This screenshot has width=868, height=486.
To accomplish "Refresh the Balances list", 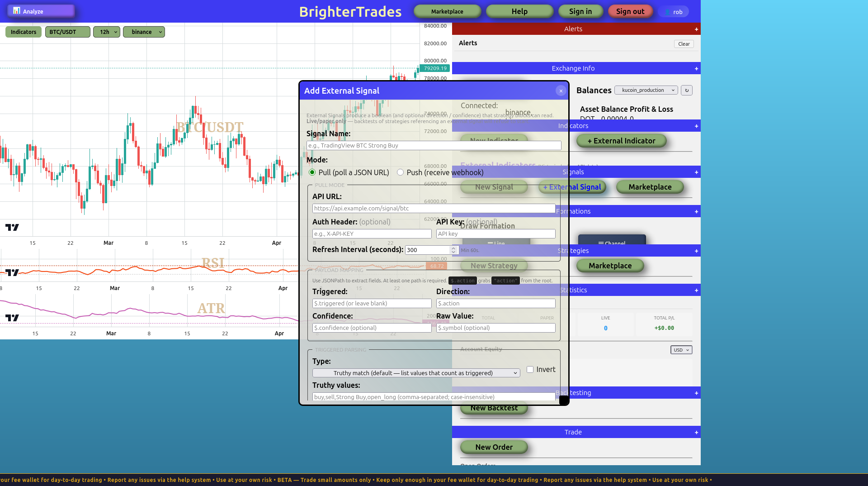I will pos(686,90).
